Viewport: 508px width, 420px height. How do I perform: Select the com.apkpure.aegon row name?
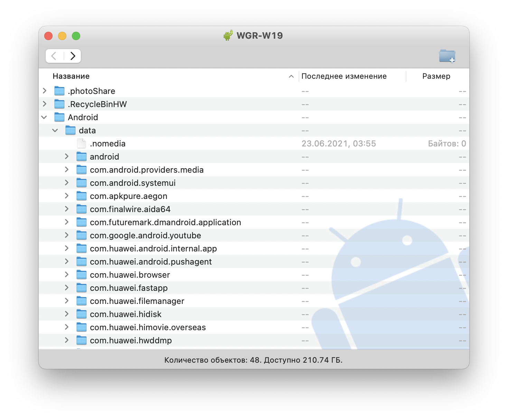129,196
